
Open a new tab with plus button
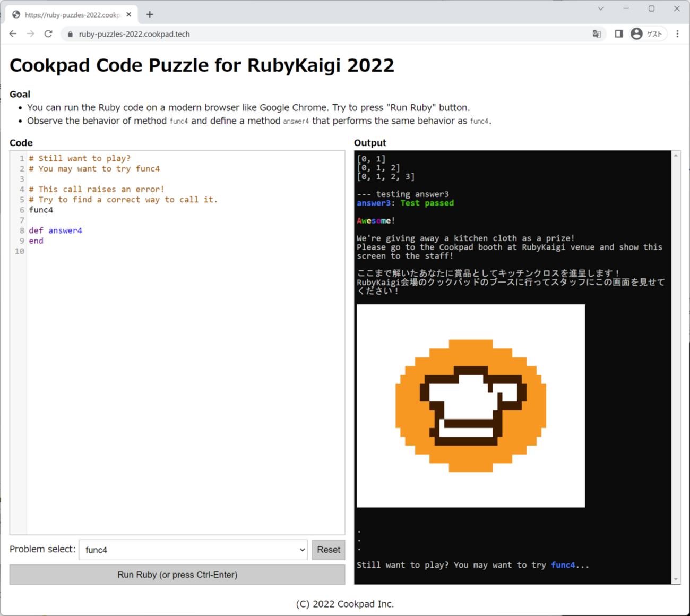click(x=150, y=14)
